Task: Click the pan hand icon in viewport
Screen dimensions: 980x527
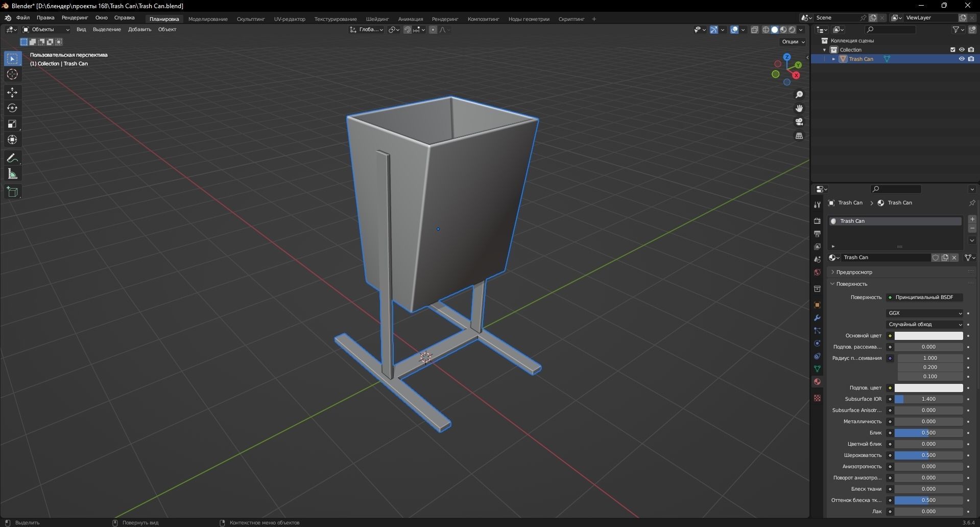Action: tap(799, 108)
